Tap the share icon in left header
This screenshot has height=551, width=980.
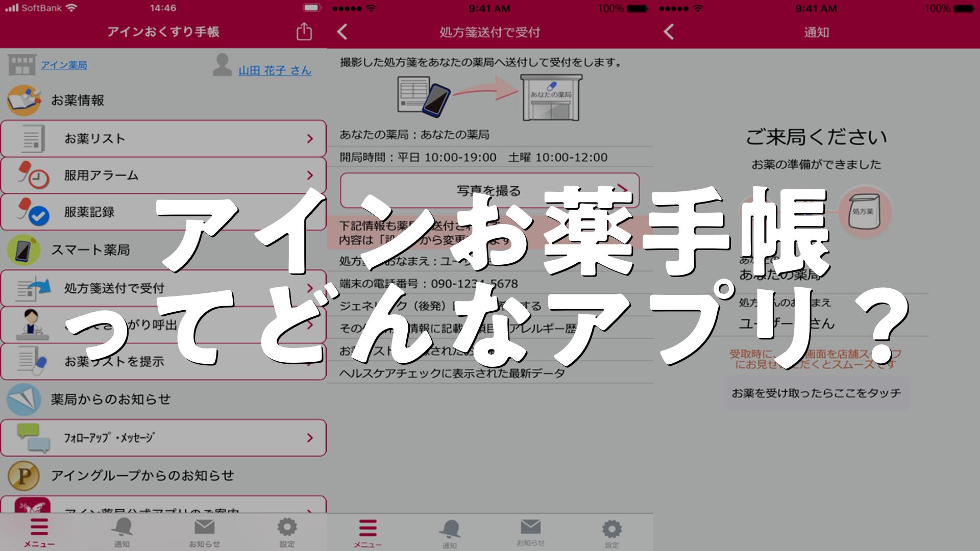click(304, 31)
